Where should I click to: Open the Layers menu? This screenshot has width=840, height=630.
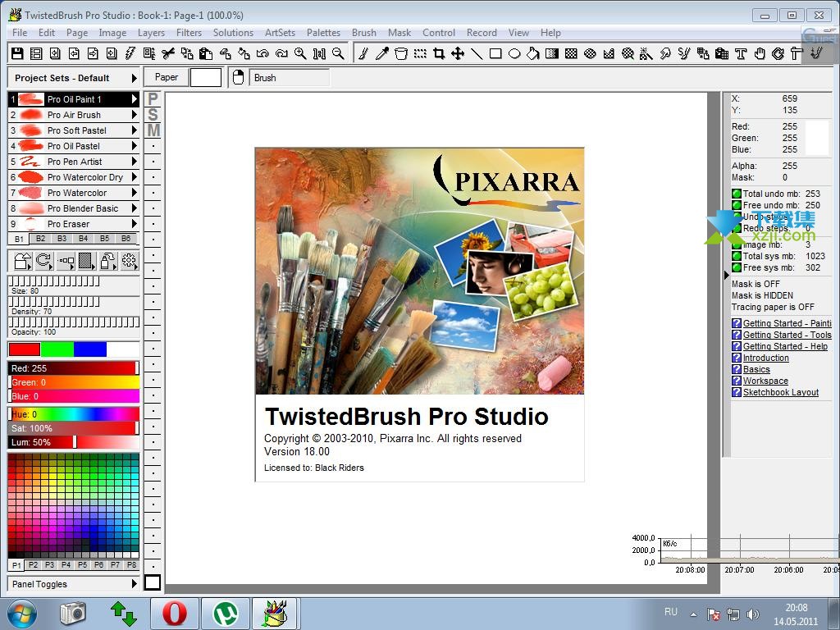click(151, 33)
